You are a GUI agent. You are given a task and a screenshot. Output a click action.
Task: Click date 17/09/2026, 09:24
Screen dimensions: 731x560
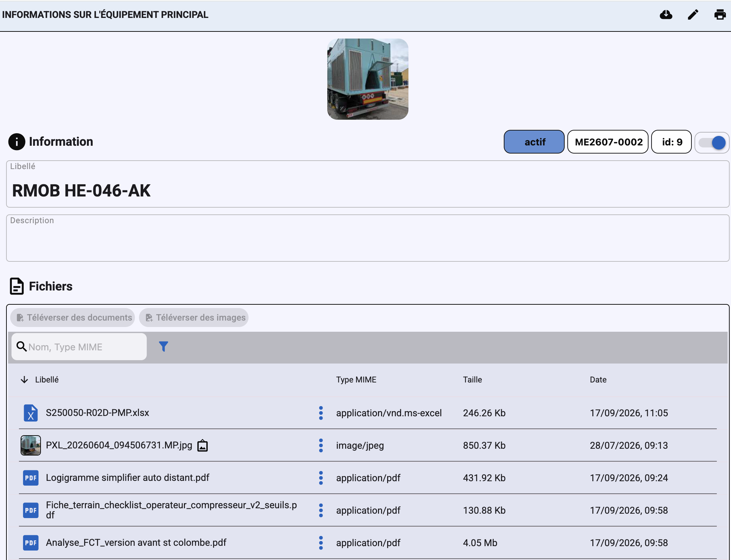point(629,478)
